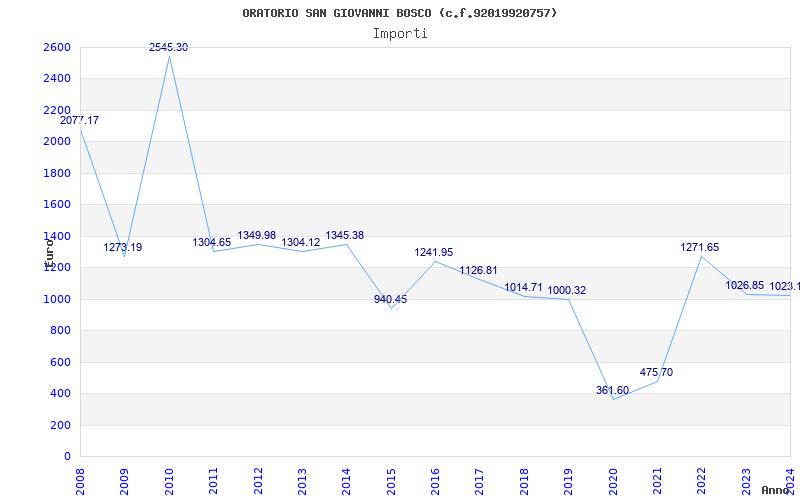The image size is (800, 500).
Task: Click the 1600 y-axis tick label
Action: point(57,205)
